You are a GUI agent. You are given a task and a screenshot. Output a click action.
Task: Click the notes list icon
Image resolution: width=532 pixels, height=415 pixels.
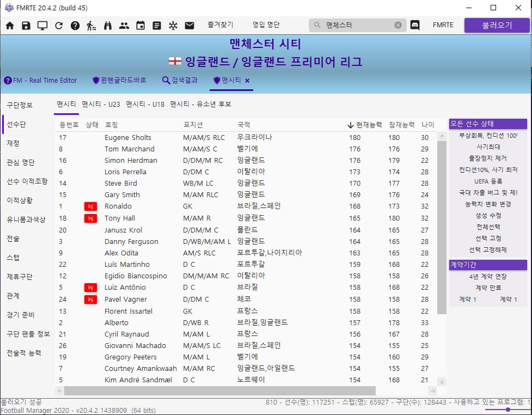157,26
